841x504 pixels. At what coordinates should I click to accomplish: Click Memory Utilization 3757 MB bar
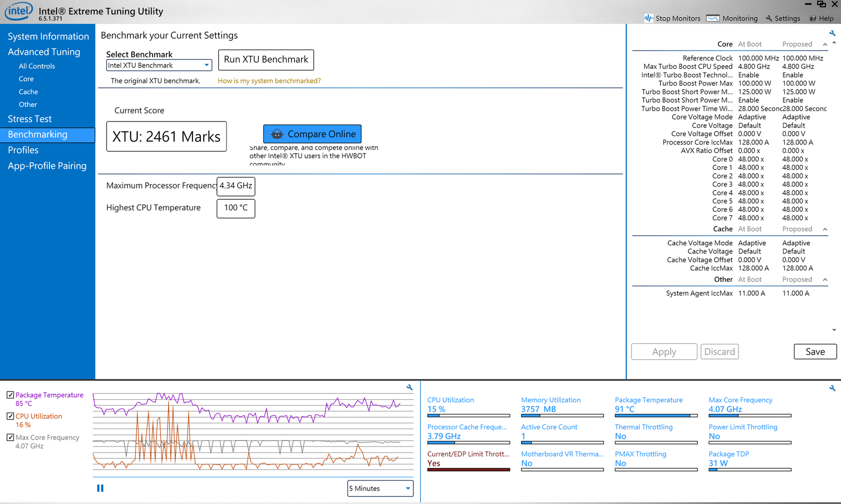tap(562, 415)
